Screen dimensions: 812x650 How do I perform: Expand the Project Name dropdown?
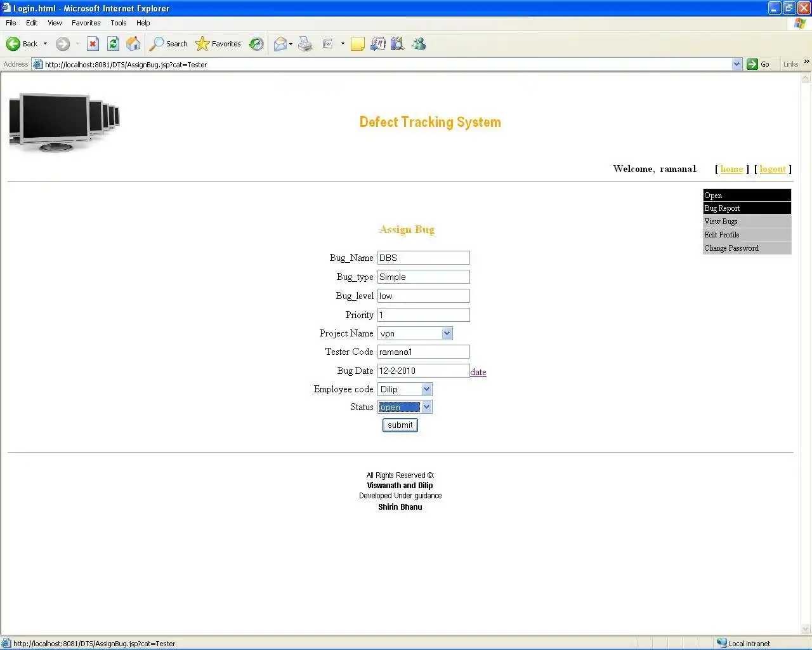(447, 333)
